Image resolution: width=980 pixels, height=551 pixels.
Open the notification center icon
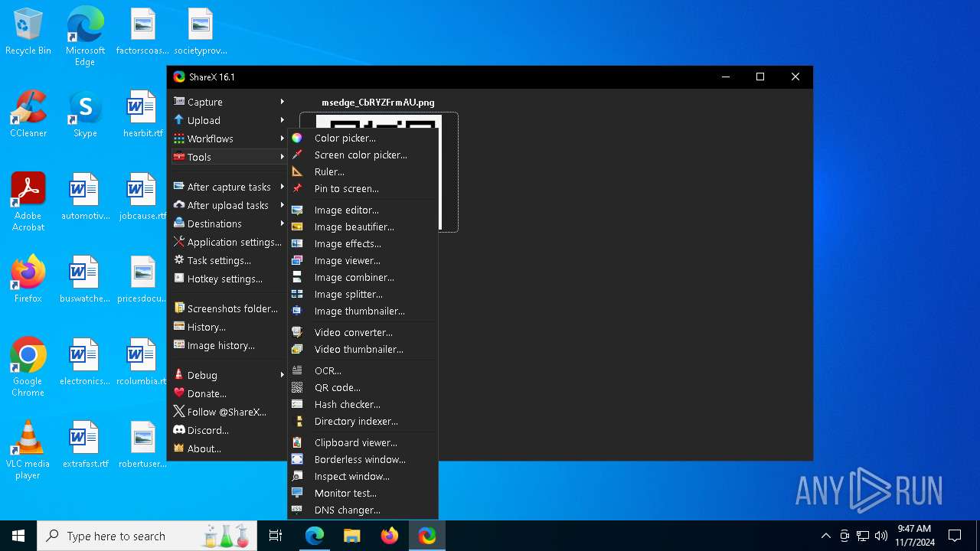[x=955, y=536]
